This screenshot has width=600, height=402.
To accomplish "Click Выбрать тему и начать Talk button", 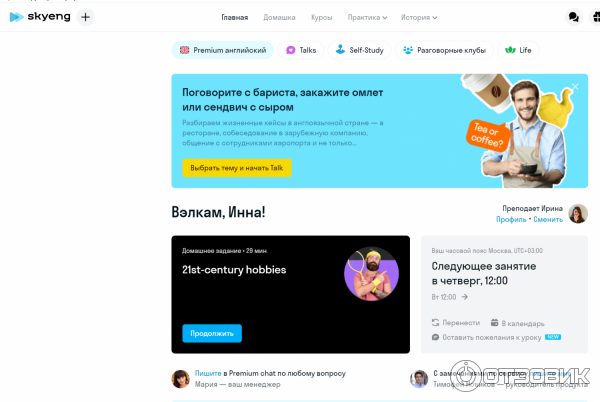I will coord(236,168).
